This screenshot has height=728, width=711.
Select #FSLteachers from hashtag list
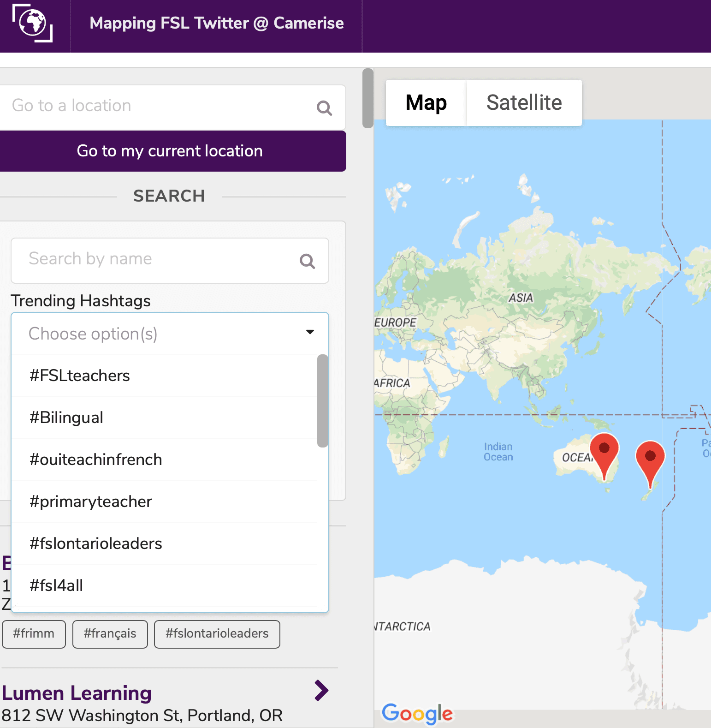[x=165, y=376]
